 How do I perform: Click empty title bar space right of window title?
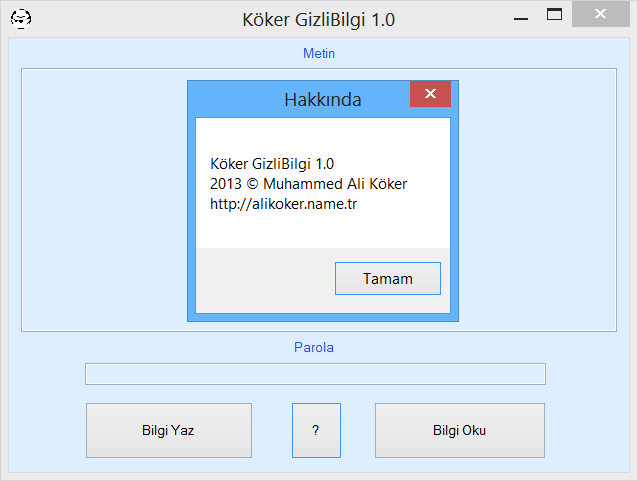pyautogui.click(x=460, y=18)
